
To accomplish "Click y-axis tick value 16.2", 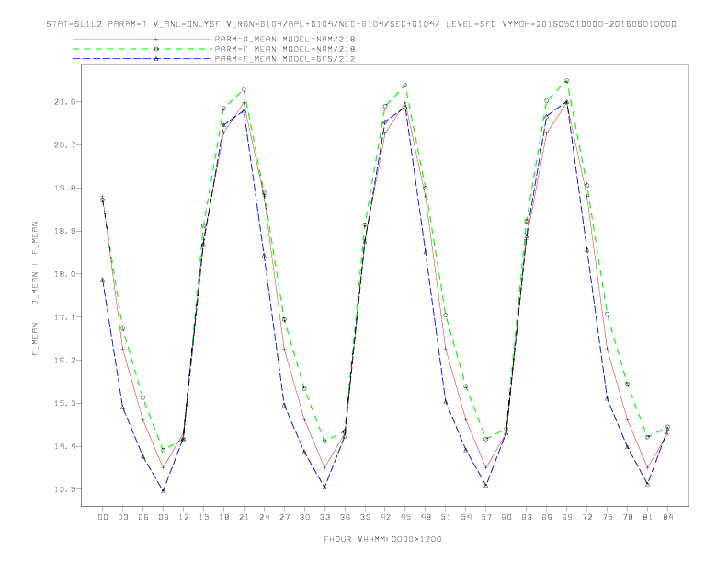I will 65,360.
